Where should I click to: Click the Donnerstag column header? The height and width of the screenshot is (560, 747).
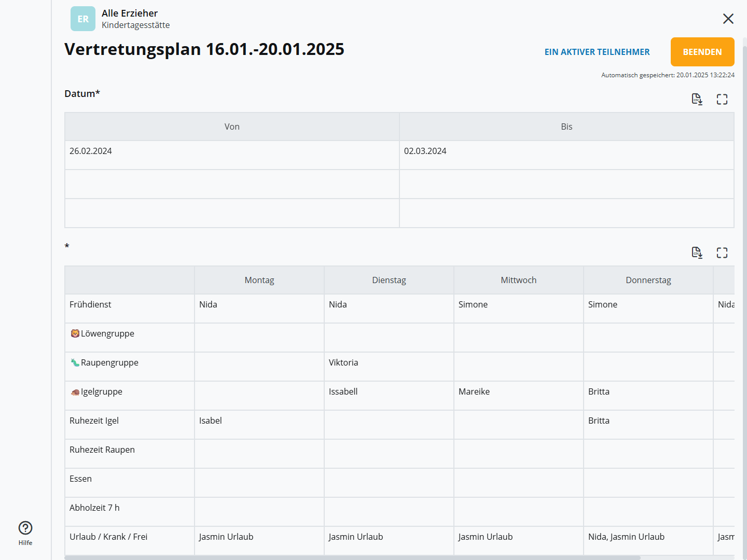tap(648, 280)
